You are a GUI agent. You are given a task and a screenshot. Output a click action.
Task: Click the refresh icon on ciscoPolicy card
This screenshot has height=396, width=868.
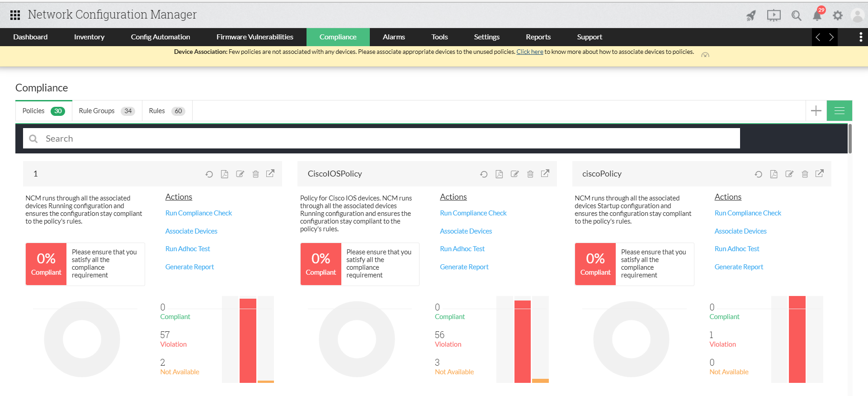(x=758, y=174)
